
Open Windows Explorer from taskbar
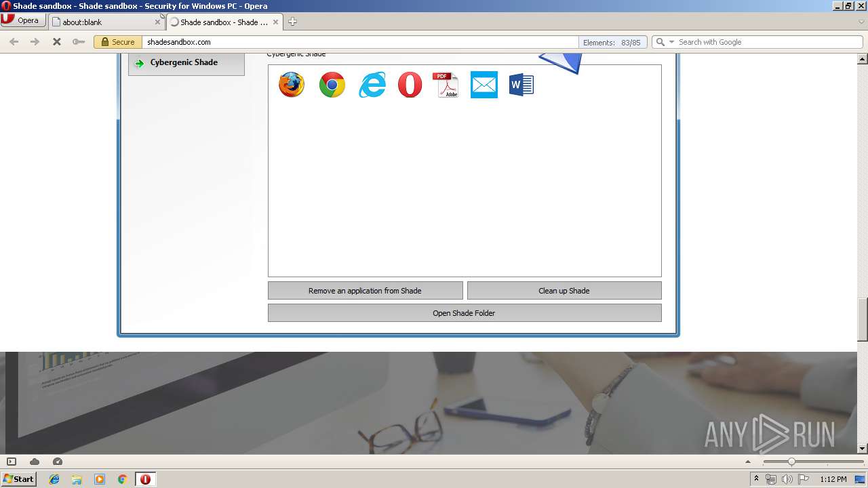pos(77,479)
